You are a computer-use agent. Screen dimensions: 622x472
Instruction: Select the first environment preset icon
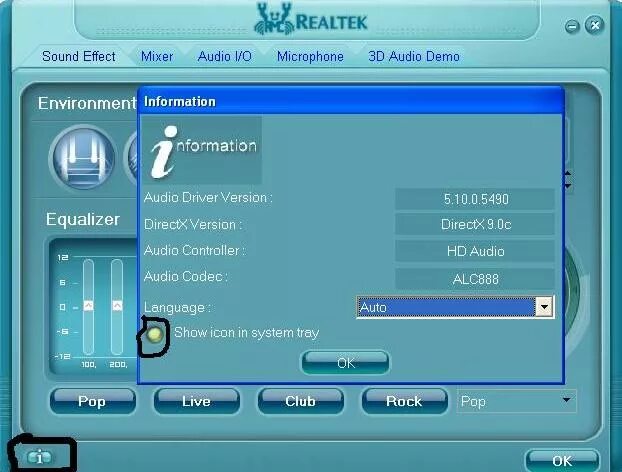83,157
